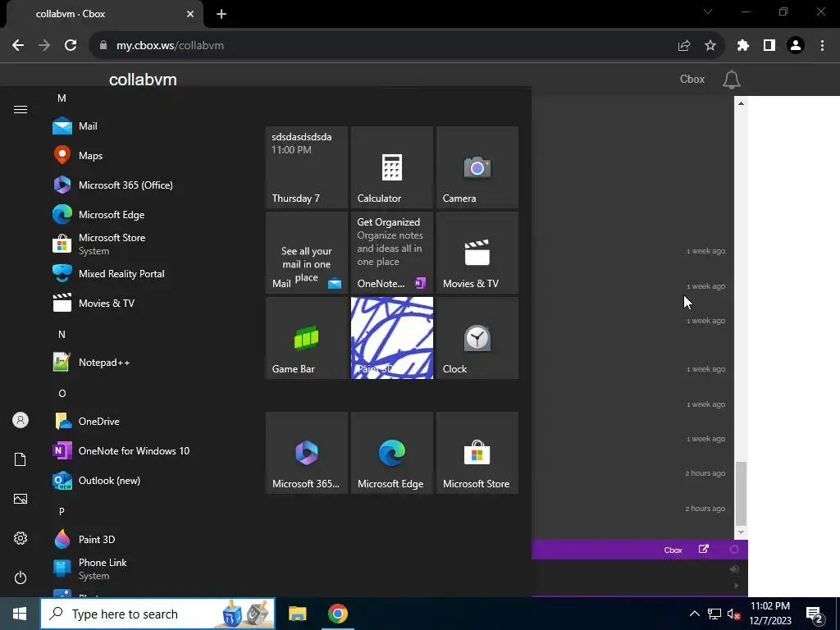Click the Cbox link in page header
The image size is (840, 630).
pyautogui.click(x=692, y=79)
